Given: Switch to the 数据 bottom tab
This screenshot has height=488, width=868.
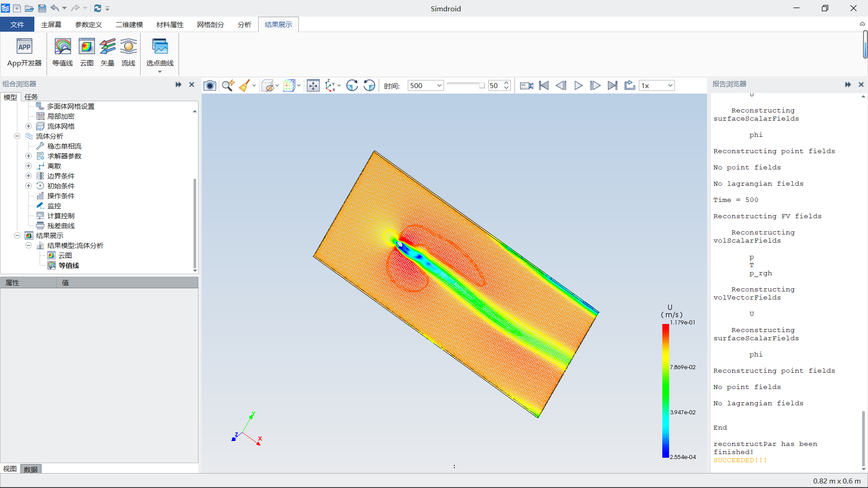Looking at the screenshot, I should 31,469.
